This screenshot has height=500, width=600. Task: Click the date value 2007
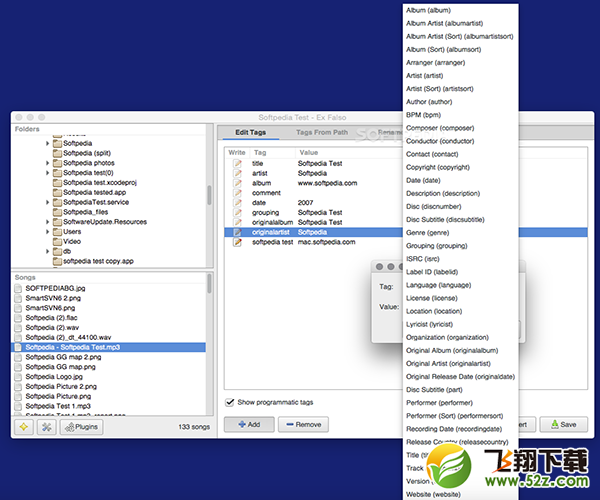click(305, 203)
